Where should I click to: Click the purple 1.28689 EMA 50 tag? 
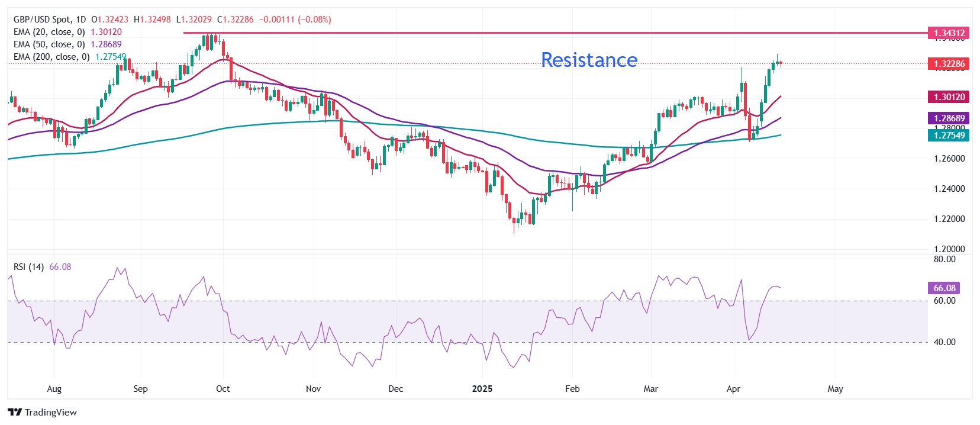[949, 118]
